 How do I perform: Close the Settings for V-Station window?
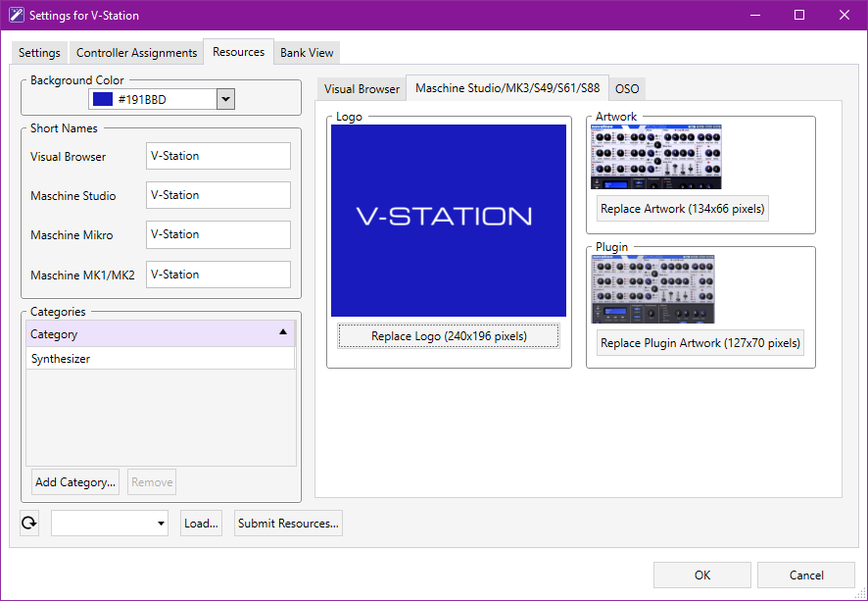click(844, 15)
